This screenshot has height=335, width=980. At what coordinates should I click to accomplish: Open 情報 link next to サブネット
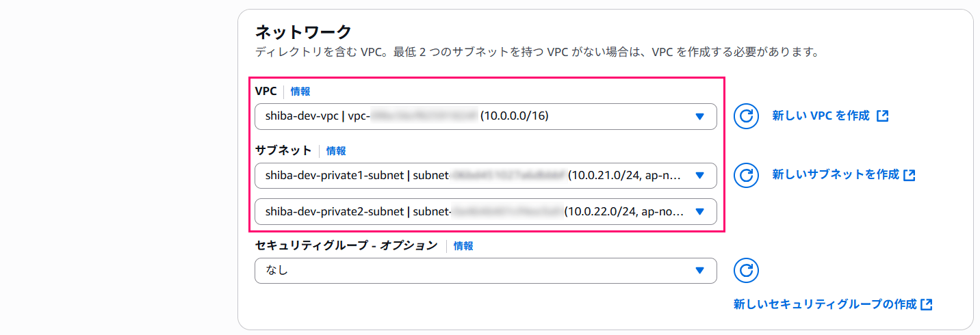pyautogui.click(x=336, y=150)
